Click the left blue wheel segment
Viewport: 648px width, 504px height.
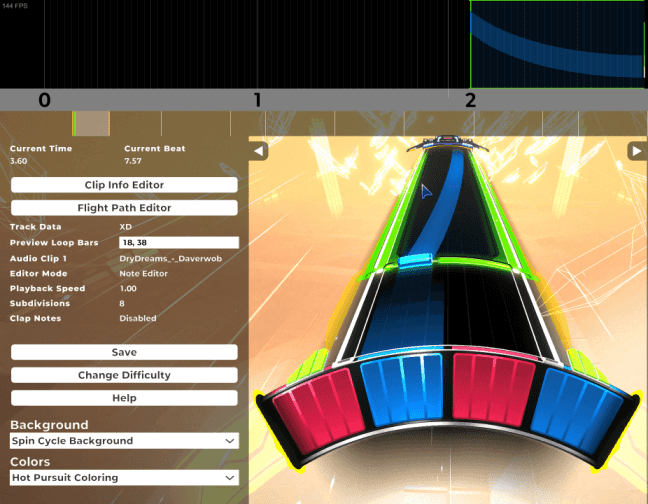[x=403, y=388]
